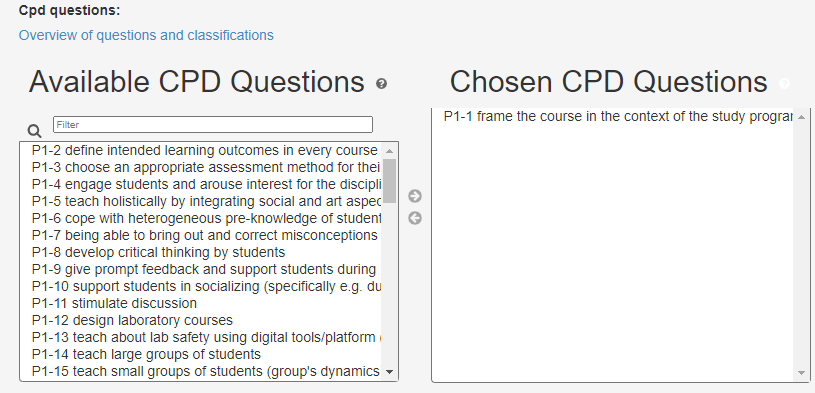The width and height of the screenshot is (815, 393).
Task: Click the Available list scrollbar thumb
Action: pyautogui.click(x=389, y=181)
